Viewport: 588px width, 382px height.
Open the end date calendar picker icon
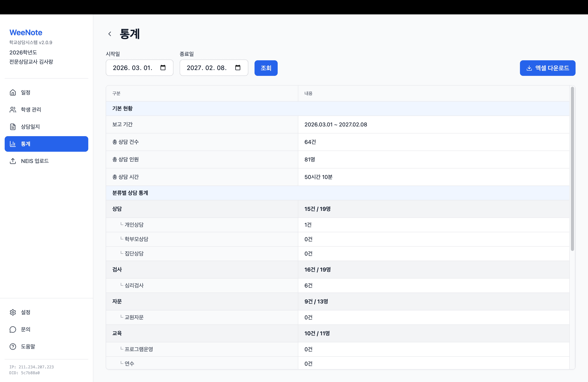click(238, 68)
